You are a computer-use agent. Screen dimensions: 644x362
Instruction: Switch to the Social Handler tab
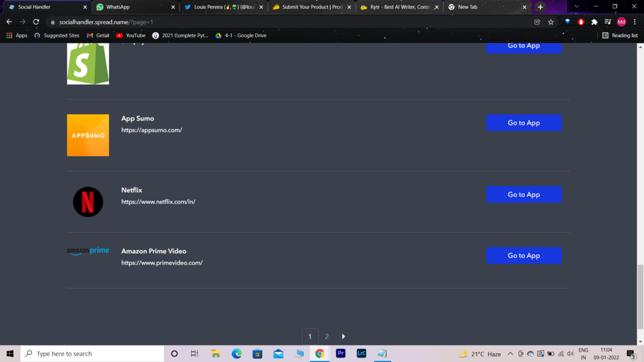point(47,7)
